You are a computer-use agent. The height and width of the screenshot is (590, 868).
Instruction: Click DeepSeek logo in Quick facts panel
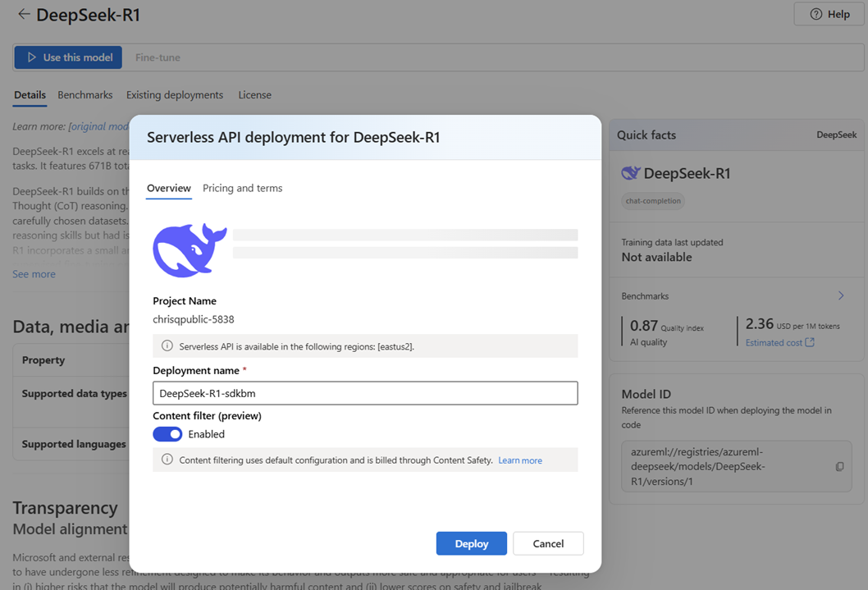pyautogui.click(x=631, y=173)
